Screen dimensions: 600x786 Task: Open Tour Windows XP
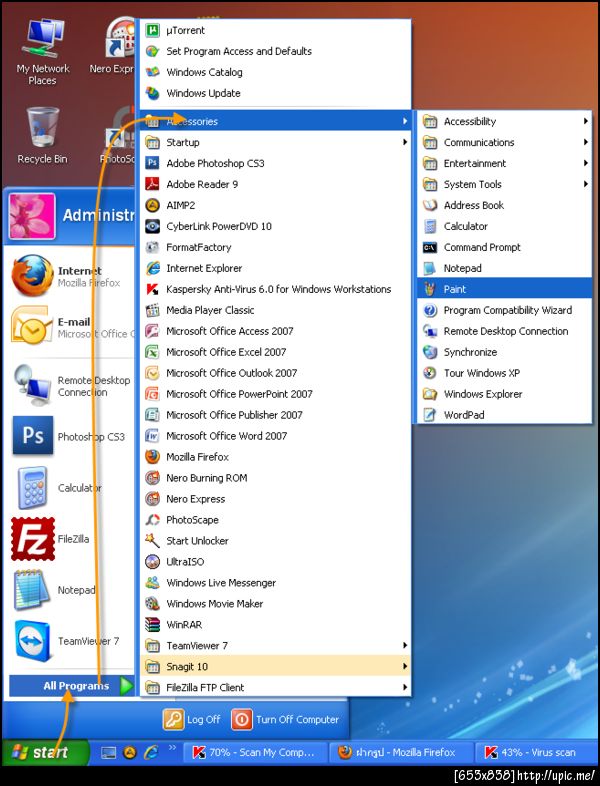click(x=504, y=373)
